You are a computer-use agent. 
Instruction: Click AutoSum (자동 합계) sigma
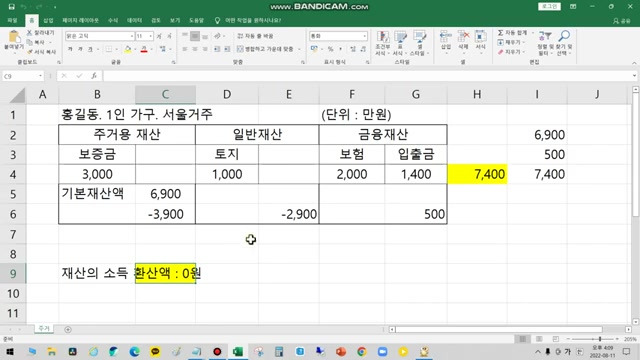coord(512,33)
